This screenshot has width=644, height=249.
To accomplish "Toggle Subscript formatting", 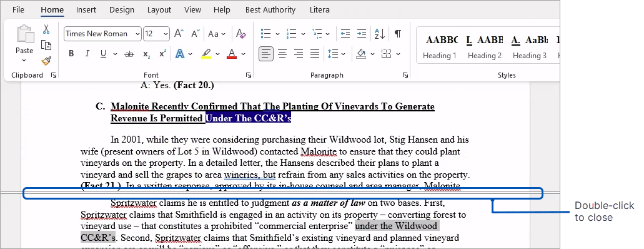I will click(x=146, y=54).
